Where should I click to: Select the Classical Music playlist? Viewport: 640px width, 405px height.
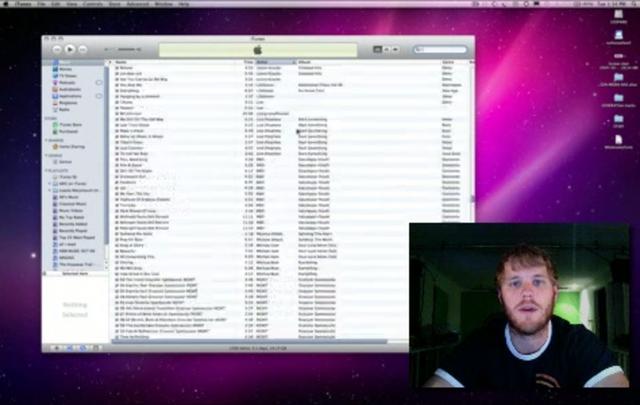[x=72, y=204]
